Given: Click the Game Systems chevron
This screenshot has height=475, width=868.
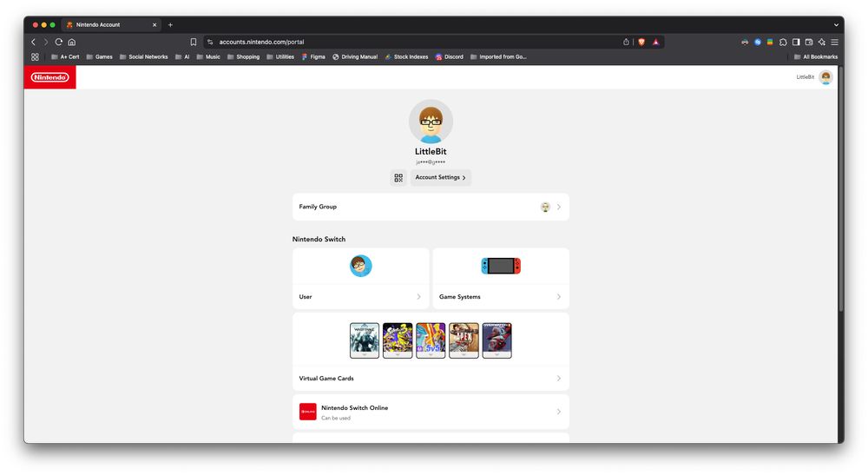Looking at the screenshot, I should (559, 297).
